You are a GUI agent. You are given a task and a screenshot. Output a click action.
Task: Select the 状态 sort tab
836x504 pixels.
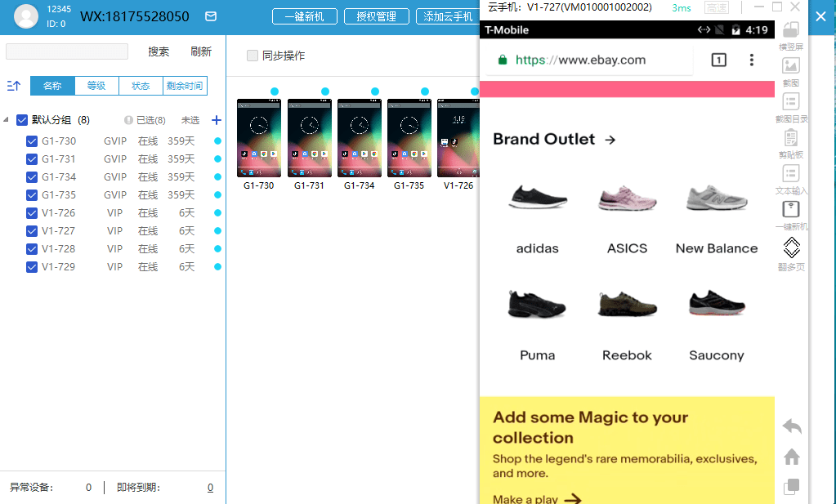tap(141, 86)
